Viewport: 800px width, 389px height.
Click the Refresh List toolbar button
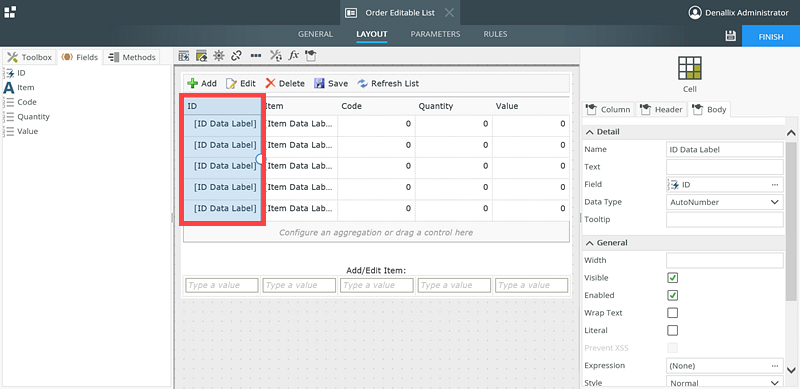(388, 83)
